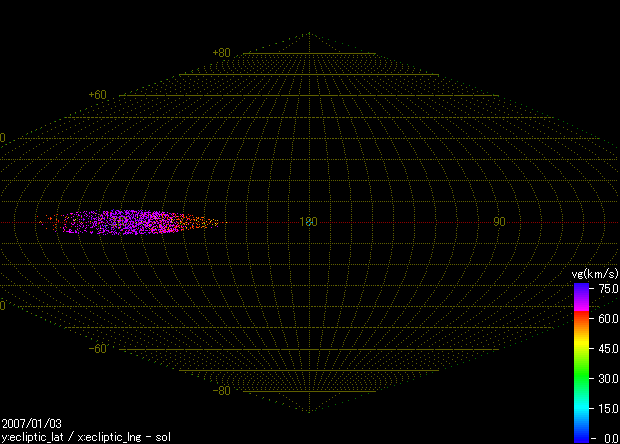Click the vg(km/s) legend title
Screen dimensions: 620x444
point(592,273)
